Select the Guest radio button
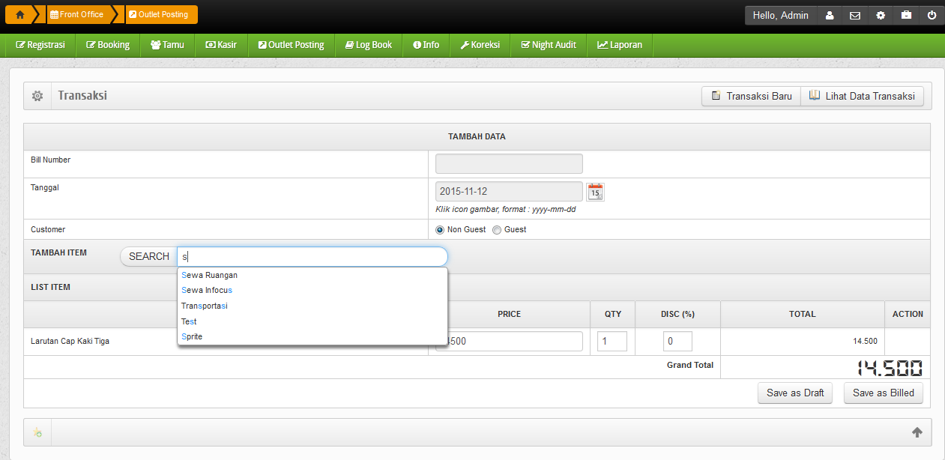 tap(497, 230)
